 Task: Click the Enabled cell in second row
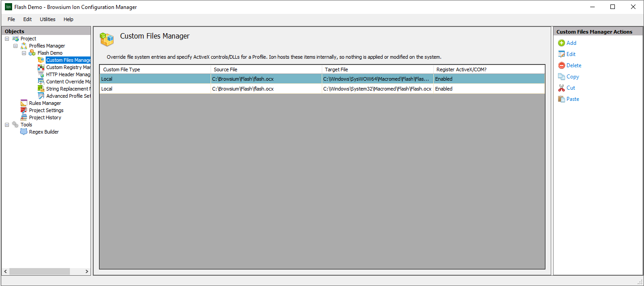pyautogui.click(x=489, y=89)
